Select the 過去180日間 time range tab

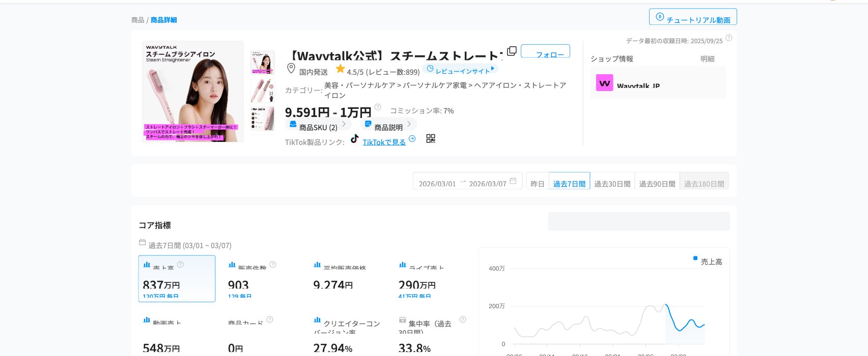704,182
